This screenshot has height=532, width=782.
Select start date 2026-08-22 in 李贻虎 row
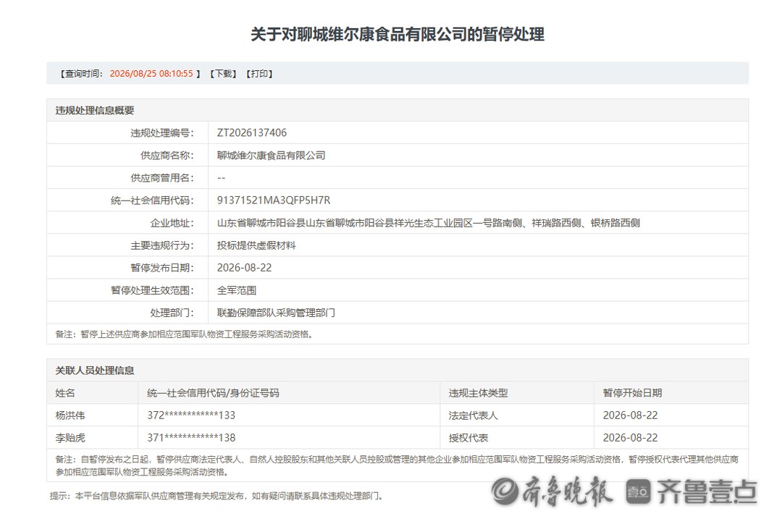(x=631, y=438)
